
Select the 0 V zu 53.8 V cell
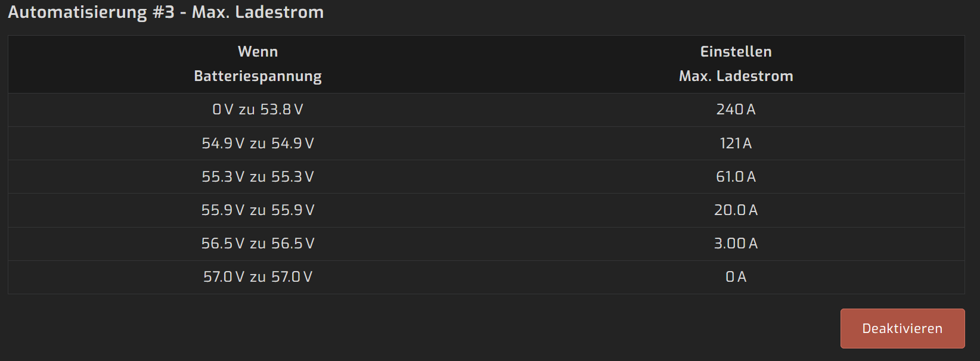(x=258, y=110)
